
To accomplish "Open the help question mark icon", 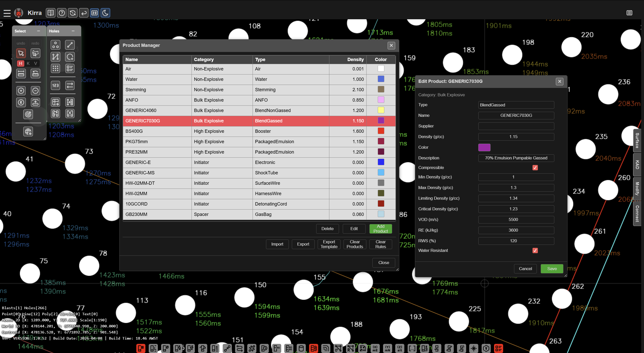I will click(62, 13).
